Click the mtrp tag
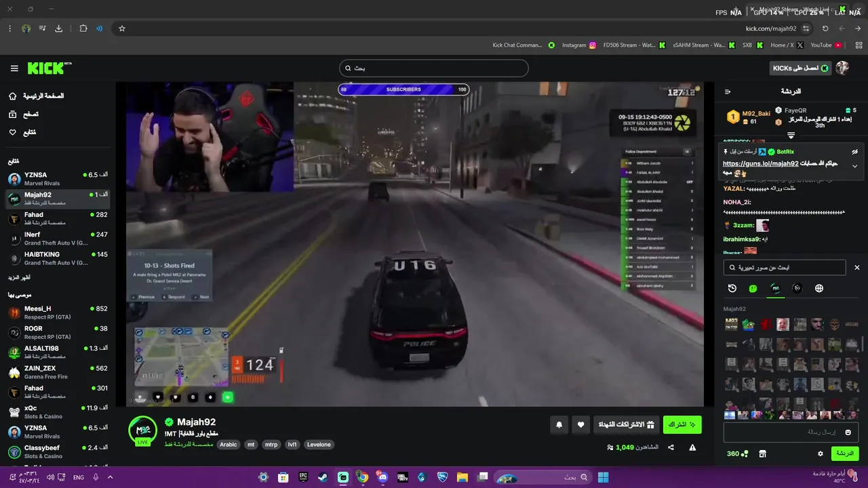 pyautogui.click(x=271, y=445)
